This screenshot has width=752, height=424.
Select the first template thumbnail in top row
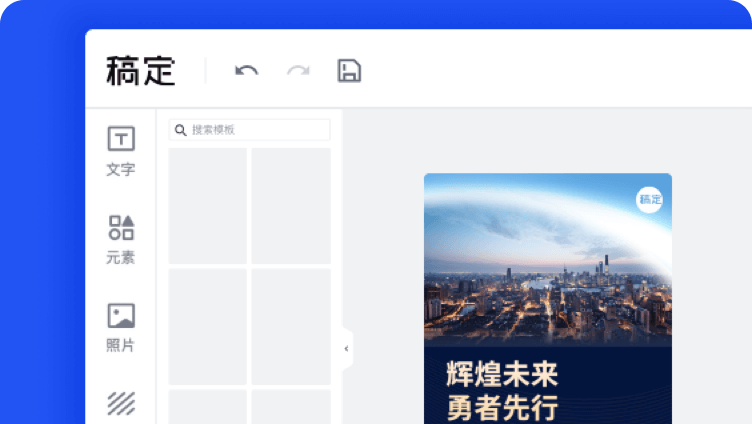coord(207,205)
